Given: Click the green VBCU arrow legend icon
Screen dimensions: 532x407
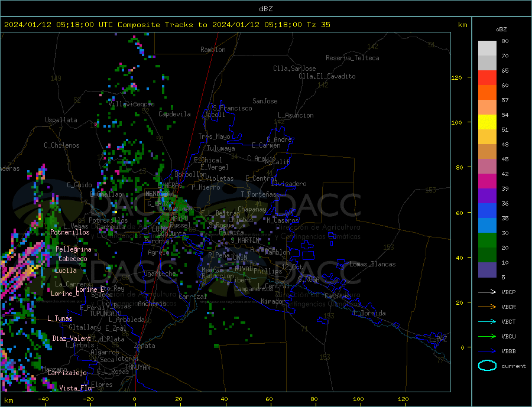Looking at the screenshot, I should pyautogui.click(x=487, y=337).
